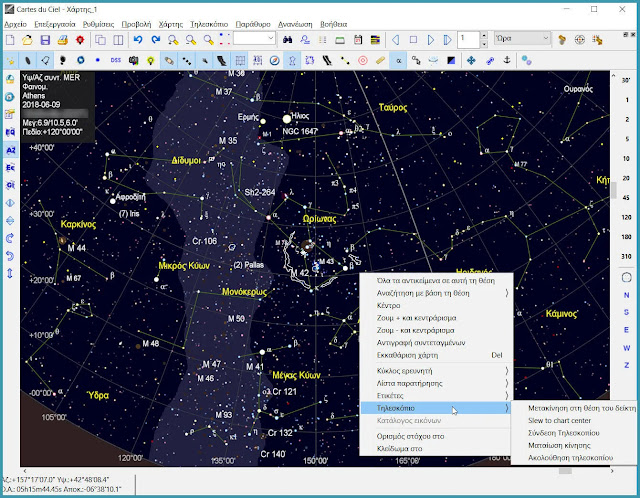Viewport: 640px width, 498px height.
Task: Expand 'Ετικέτες' submenu
Action: tap(436, 396)
